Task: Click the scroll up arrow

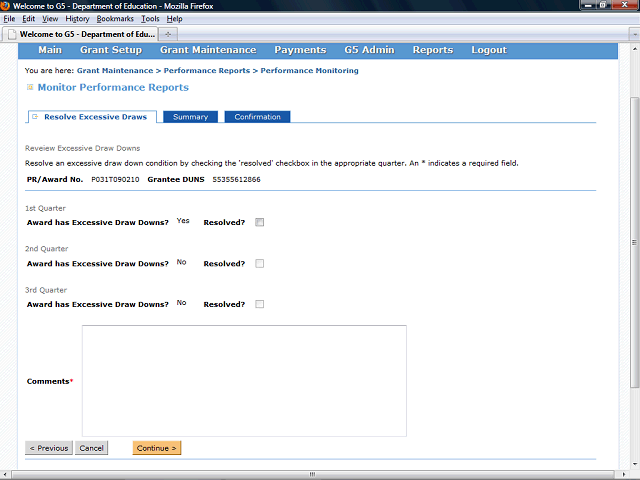Action: pos(634,49)
